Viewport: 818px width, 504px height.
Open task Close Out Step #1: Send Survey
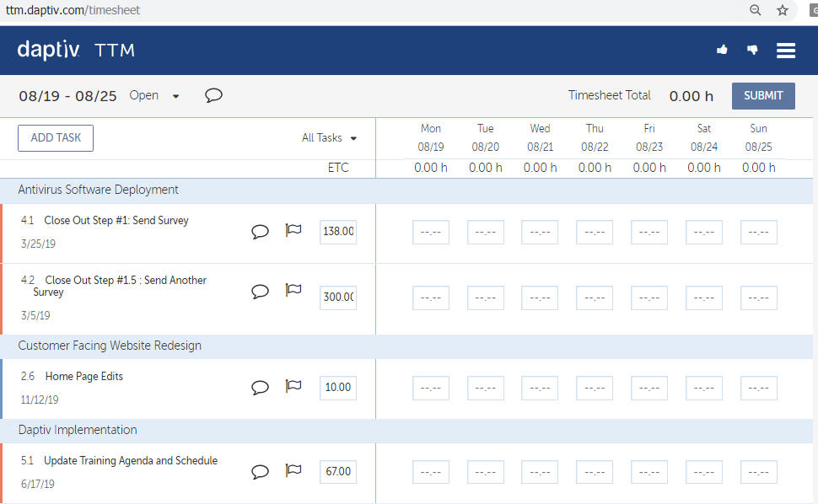pos(116,221)
